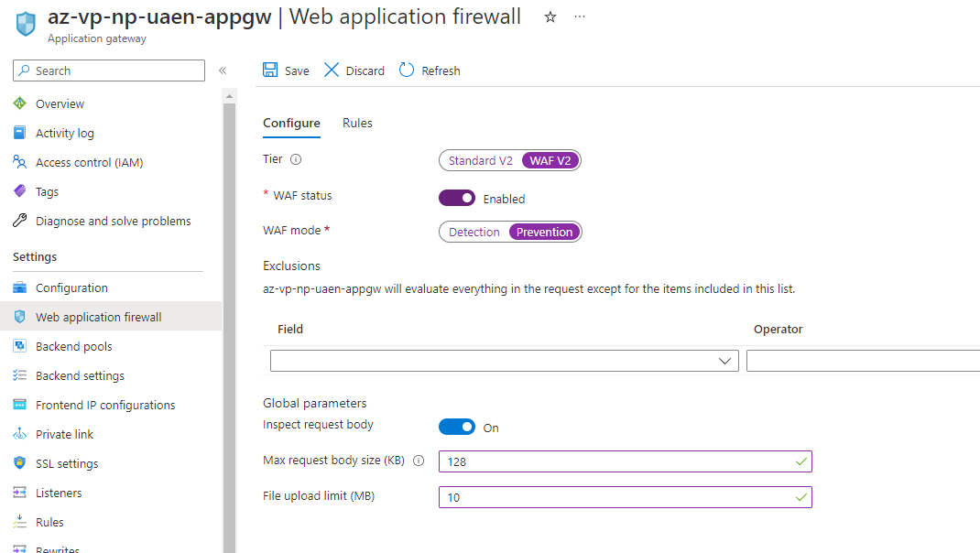Click the Refresh circular arrow icon
980x553 pixels.
coord(407,70)
